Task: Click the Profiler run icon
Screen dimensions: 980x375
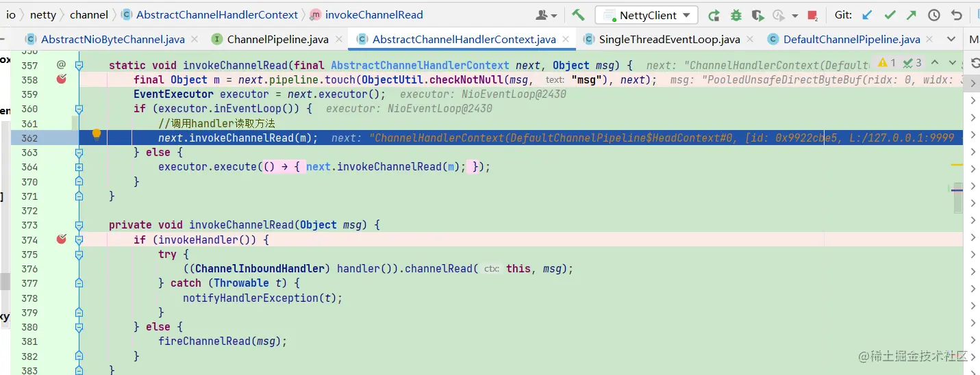Action: [778, 15]
